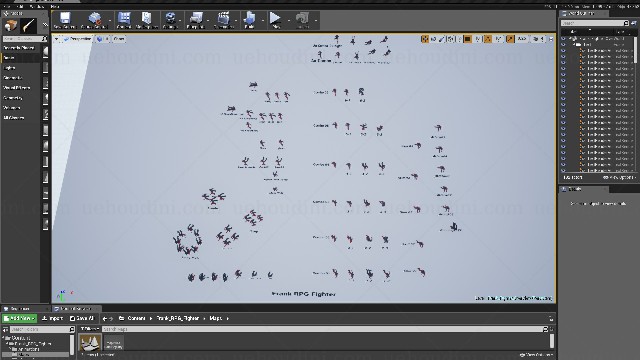This screenshot has width=640, height=360.
Task: Select the Paint brush mode icon
Action: click(x=28, y=25)
